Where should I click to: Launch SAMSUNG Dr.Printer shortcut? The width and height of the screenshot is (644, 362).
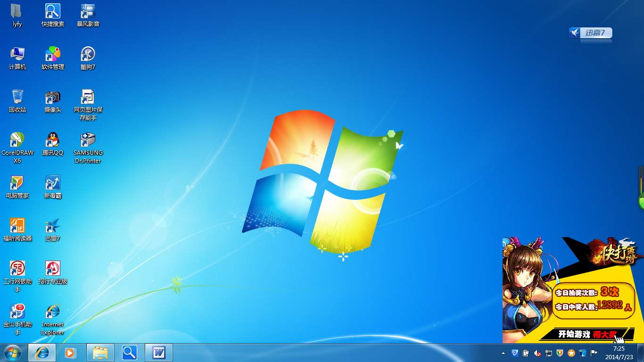coord(88,148)
